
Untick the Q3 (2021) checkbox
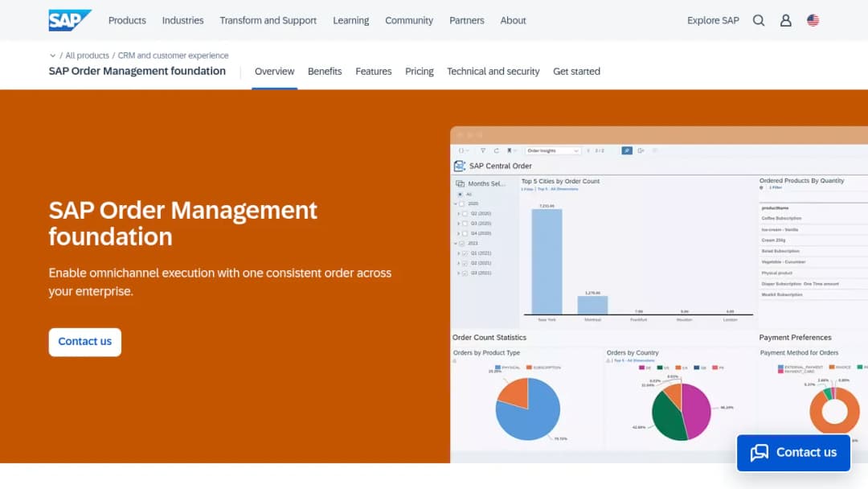pyautogui.click(x=465, y=273)
